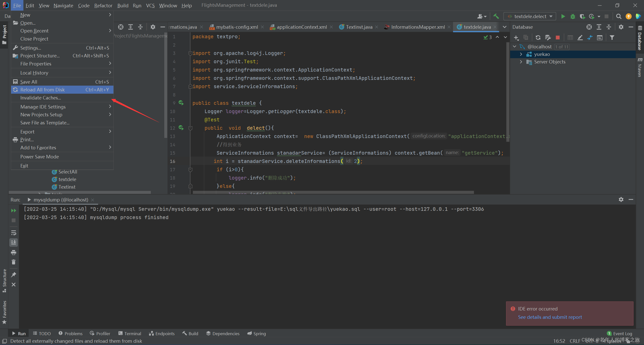
Task: Expand the yuekao database node
Action: 521,54
